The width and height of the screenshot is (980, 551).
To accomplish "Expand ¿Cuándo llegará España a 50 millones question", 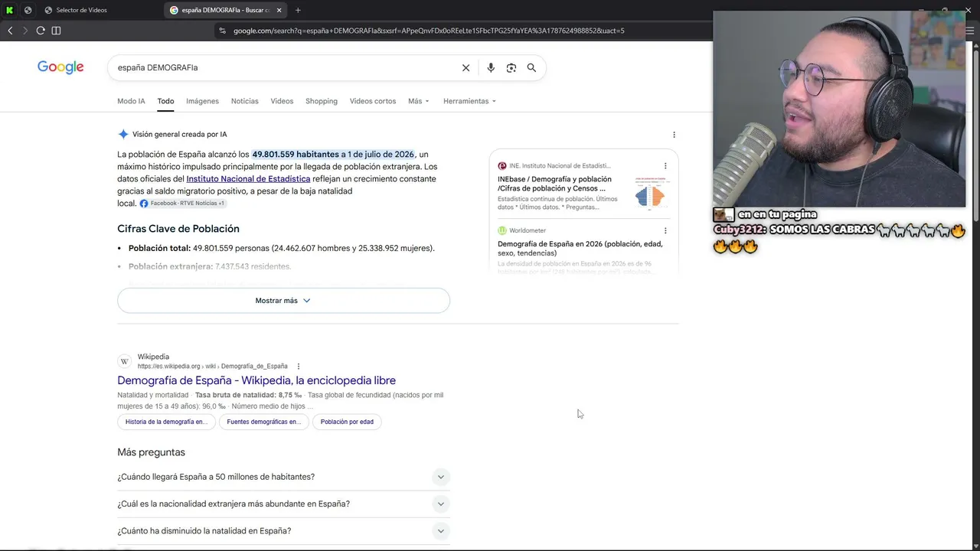I will pos(283,477).
